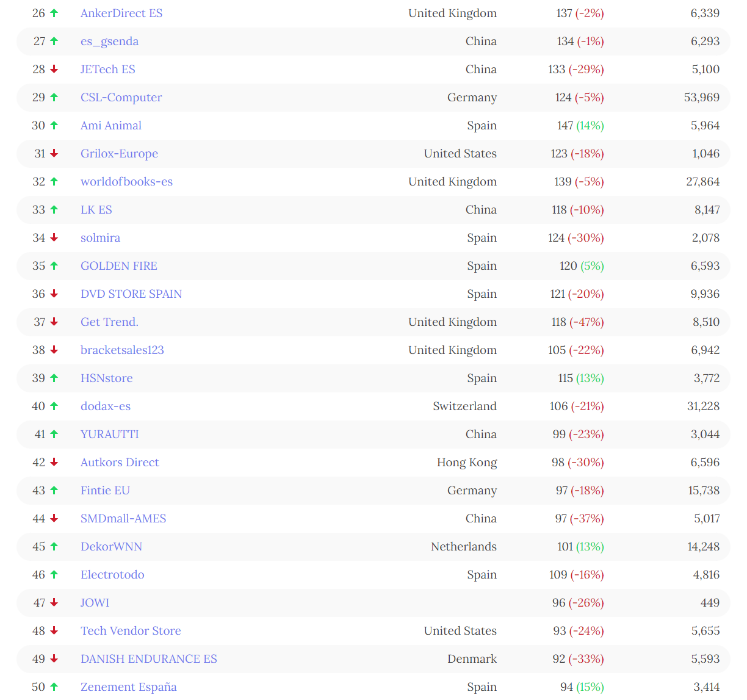Click the down arrow icon next to JOWI

[x=54, y=602]
